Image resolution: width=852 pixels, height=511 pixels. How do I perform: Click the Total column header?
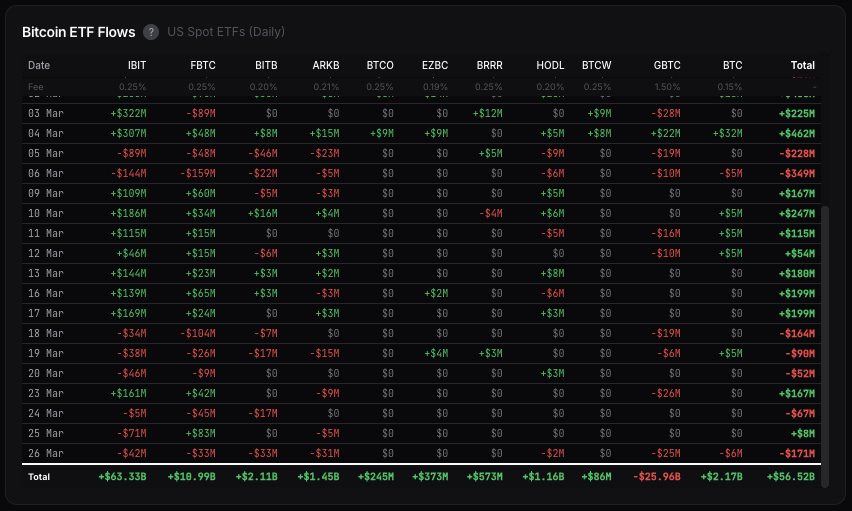(x=802, y=65)
